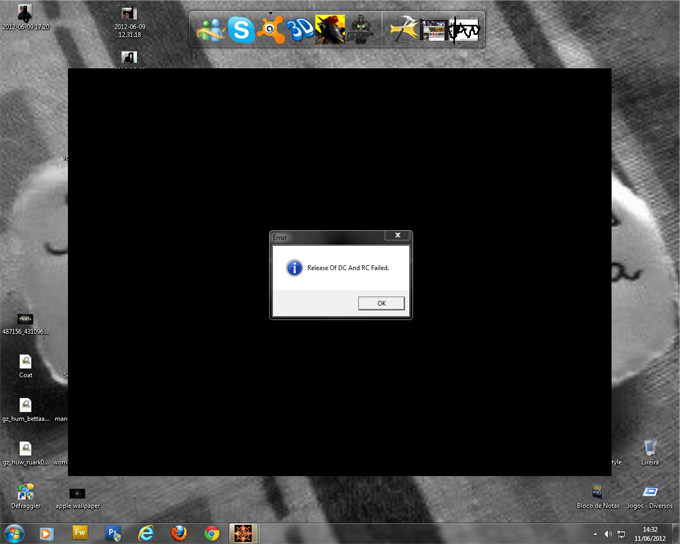Open the clock showing 14:32

650,533
